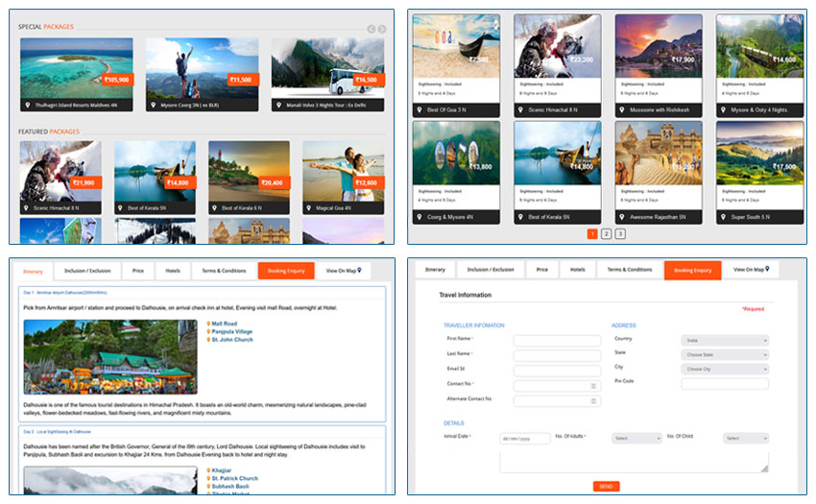Open Booking Enquiry tab on itinerary page
816x504 pixels.
(286, 271)
